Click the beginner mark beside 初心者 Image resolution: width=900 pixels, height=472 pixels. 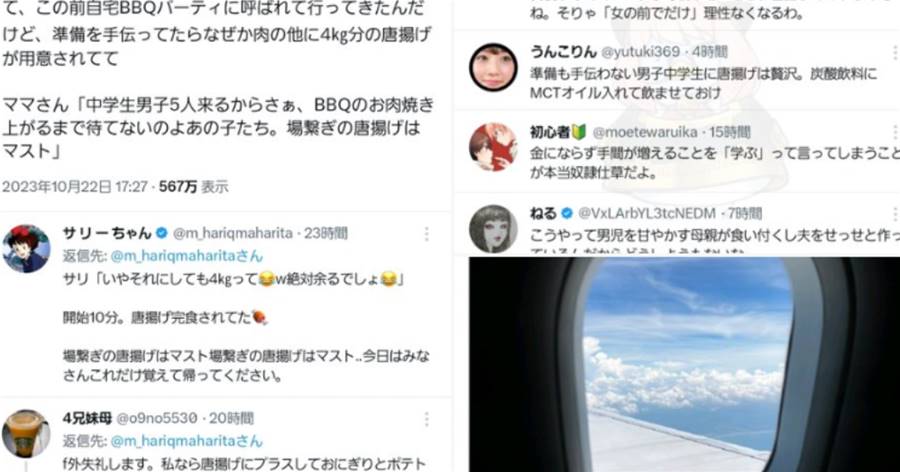click(579, 133)
